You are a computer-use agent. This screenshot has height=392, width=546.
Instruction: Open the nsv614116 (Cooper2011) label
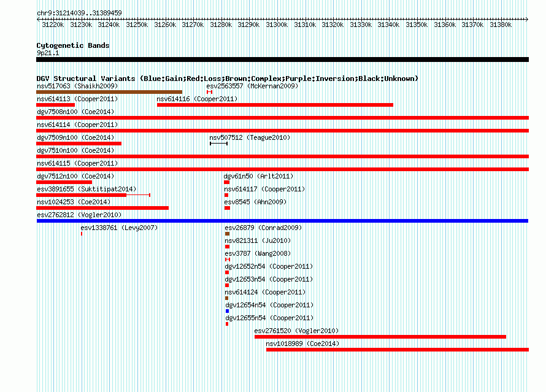coord(197,99)
